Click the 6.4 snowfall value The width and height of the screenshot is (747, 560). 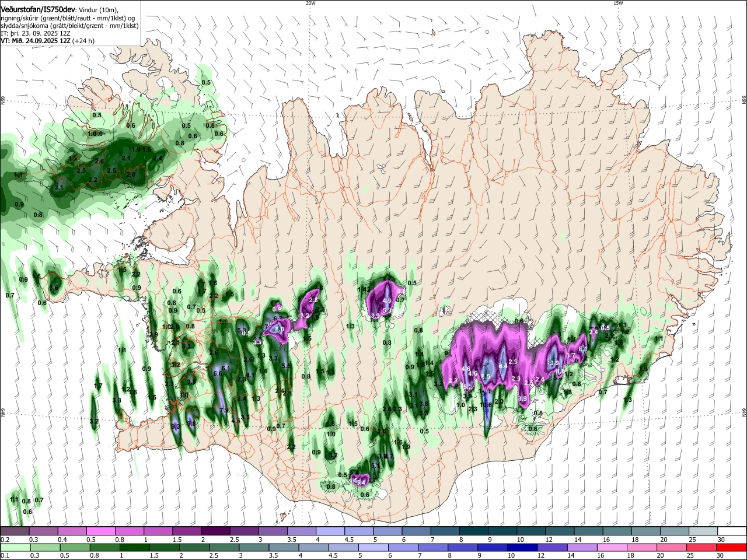(503, 366)
